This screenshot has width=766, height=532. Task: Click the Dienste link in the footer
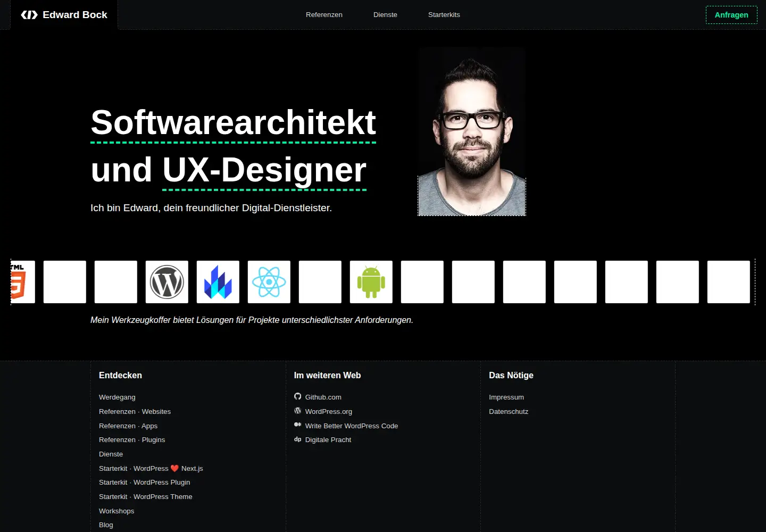(x=111, y=454)
